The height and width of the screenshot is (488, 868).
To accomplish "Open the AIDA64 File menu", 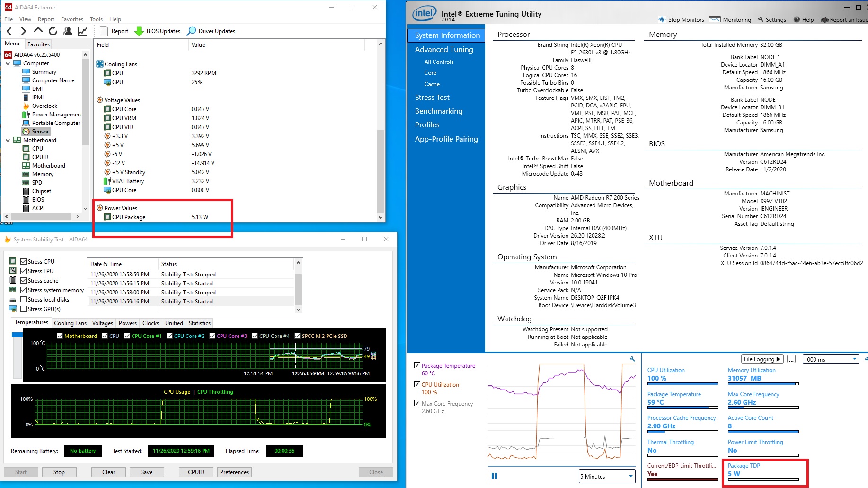I will tap(9, 19).
